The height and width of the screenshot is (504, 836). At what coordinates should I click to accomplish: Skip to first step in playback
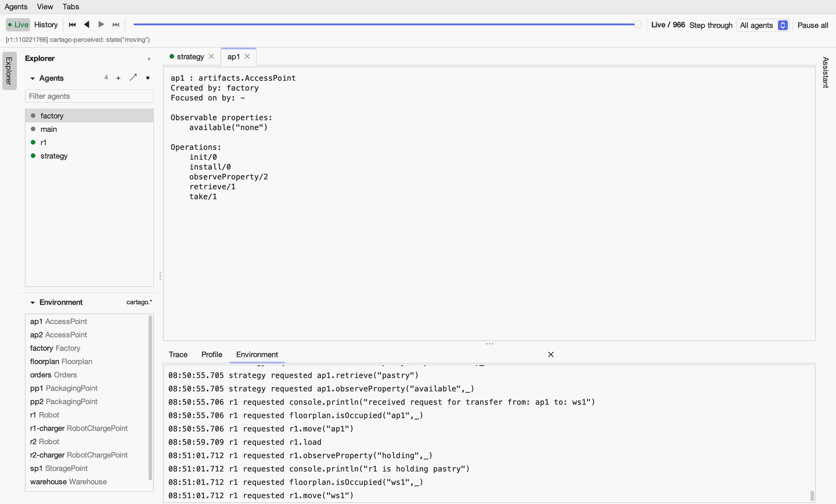[x=72, y=25]
